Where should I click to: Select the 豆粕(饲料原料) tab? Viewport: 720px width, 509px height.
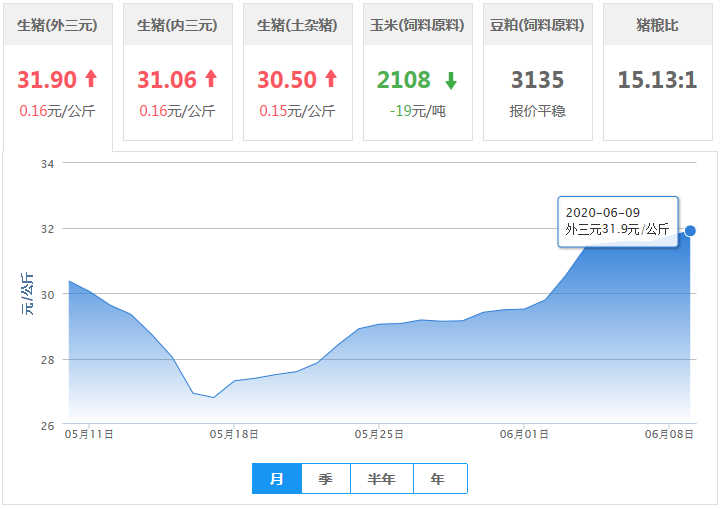(x=537, y=25)
